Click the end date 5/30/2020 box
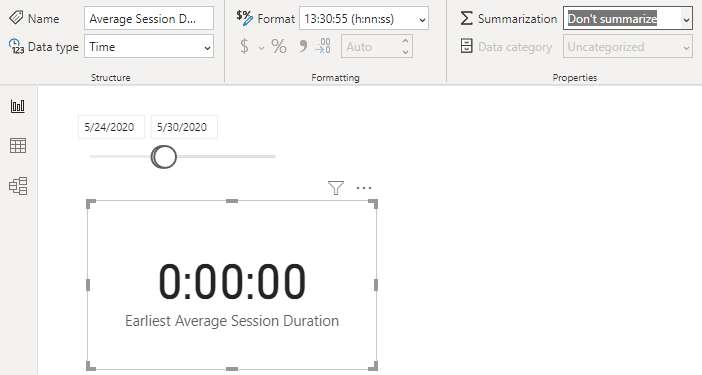This screenshot has height=375, width=702. point(184,127)
